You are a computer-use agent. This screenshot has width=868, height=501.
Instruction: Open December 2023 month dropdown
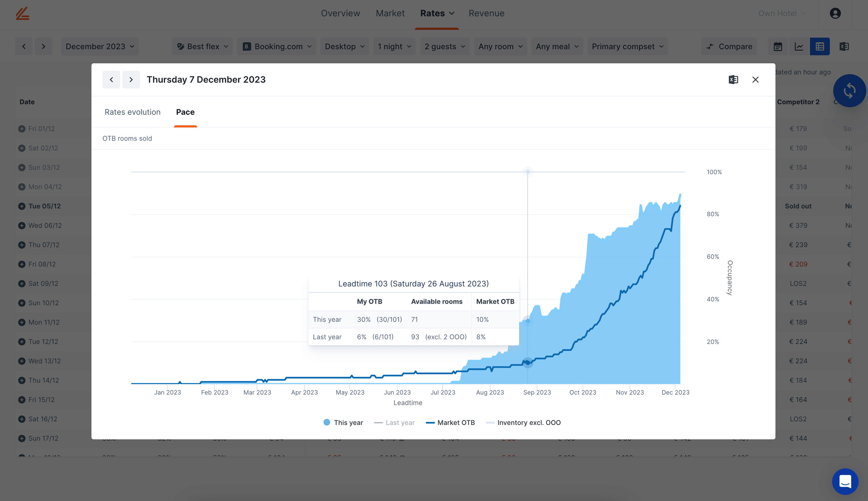coord(100,47)
